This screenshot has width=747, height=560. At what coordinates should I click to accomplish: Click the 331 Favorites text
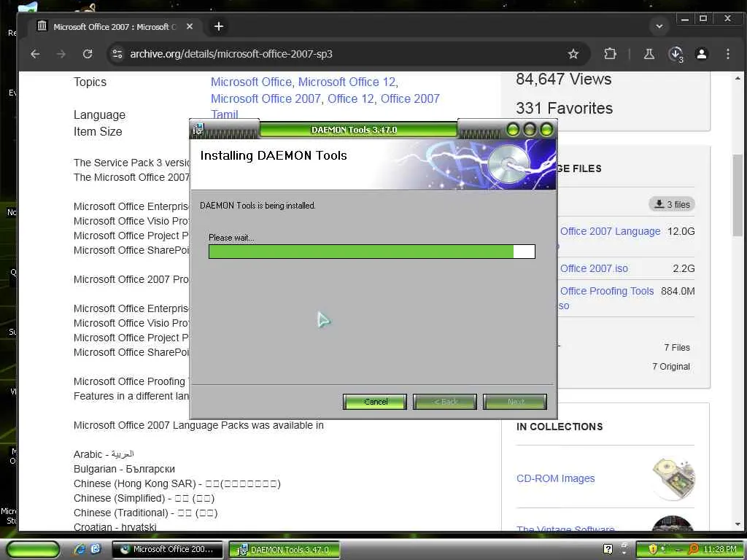564,108
